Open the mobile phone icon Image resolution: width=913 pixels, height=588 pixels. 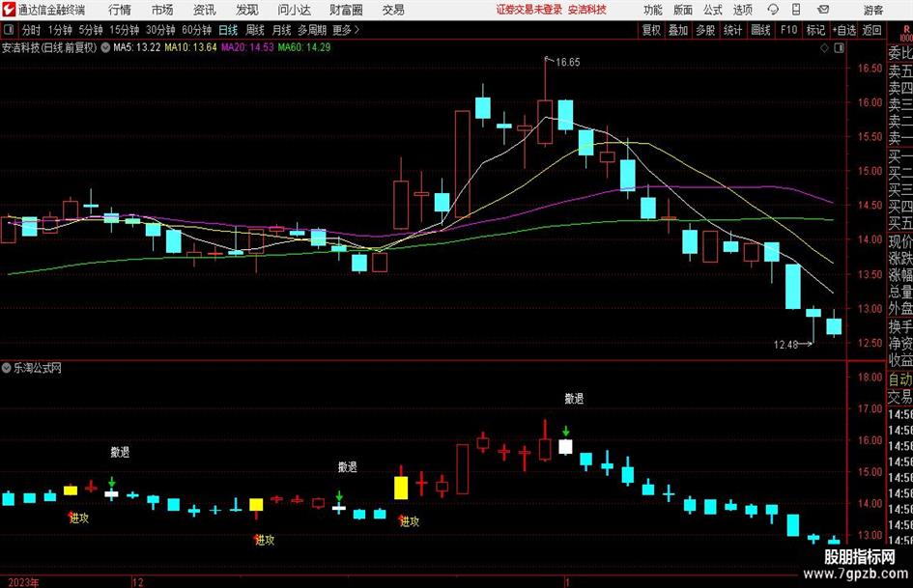click(796, 10)
